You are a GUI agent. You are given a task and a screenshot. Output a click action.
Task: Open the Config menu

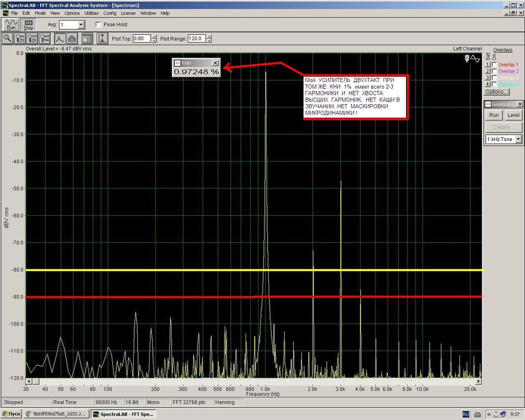point(110,13)
